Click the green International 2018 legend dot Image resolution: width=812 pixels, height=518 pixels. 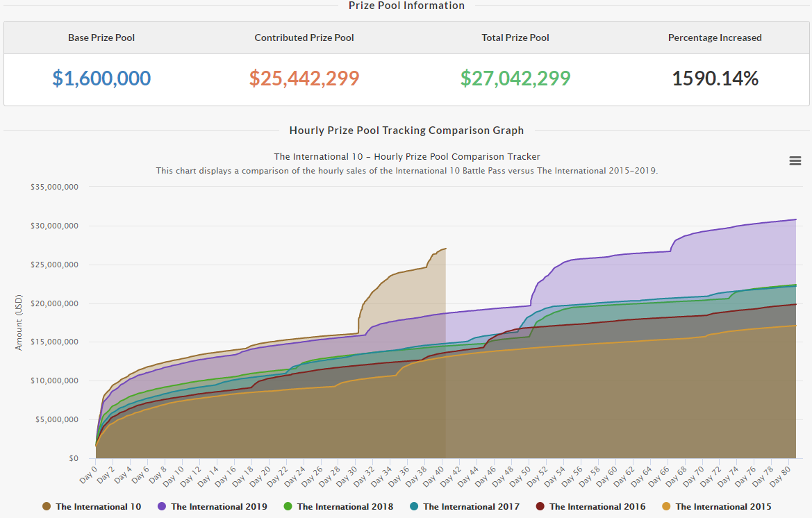click(288, 507)
